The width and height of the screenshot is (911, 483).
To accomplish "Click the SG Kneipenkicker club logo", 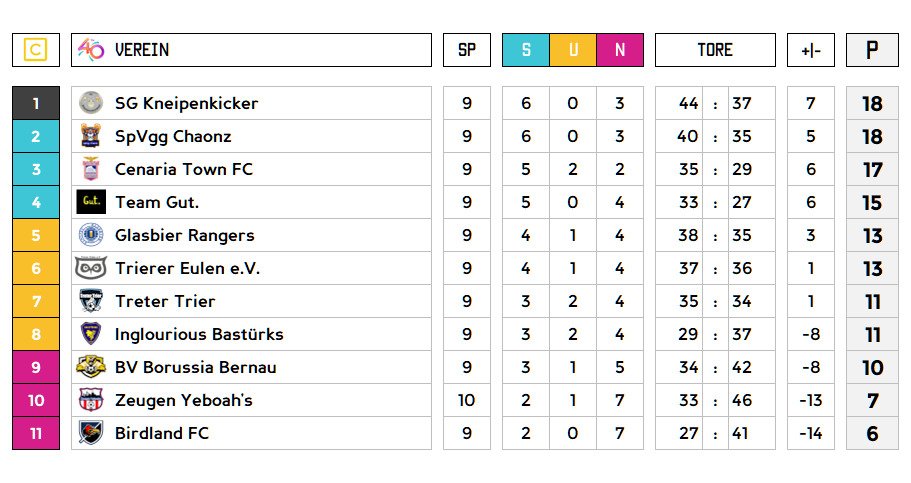I will (x=91, y=103).
